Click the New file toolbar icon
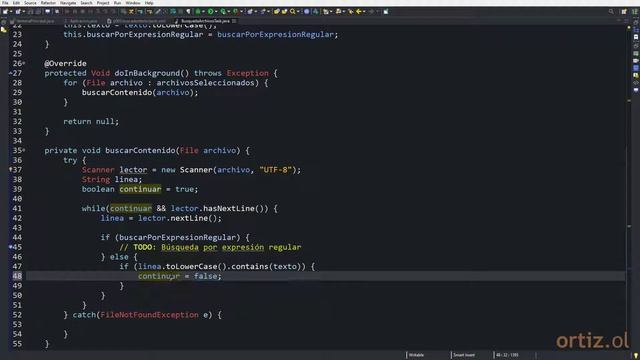 tap(5, 11)
